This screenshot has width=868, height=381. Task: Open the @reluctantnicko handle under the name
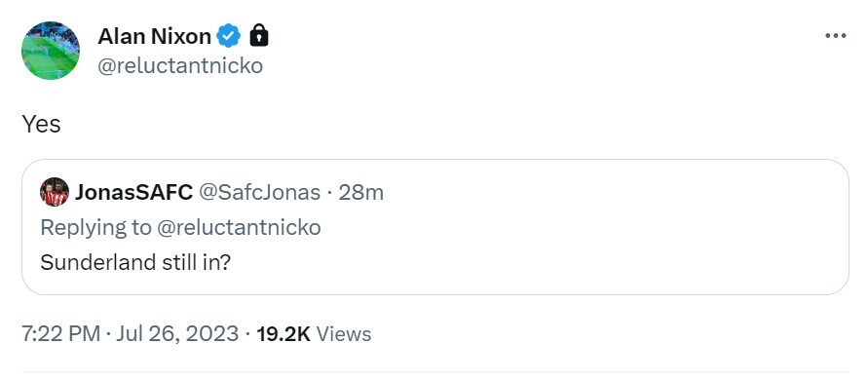180,66
